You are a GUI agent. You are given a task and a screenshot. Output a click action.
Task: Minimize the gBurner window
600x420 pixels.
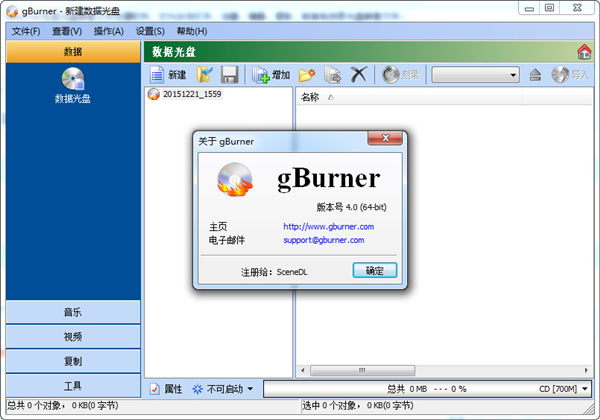(529, 8)
